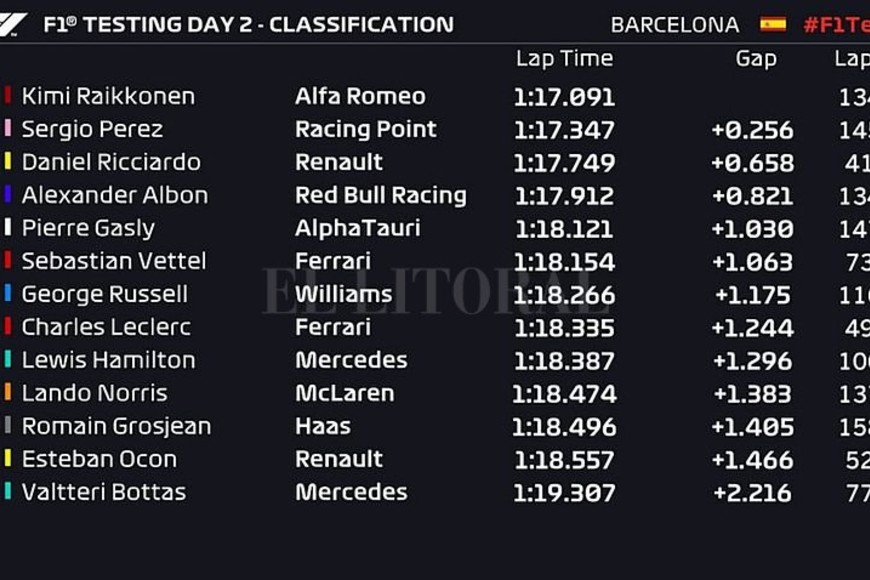The image size is (870, 580).
Task: Select the Lap Time column header
Action: tap(564, 59)
